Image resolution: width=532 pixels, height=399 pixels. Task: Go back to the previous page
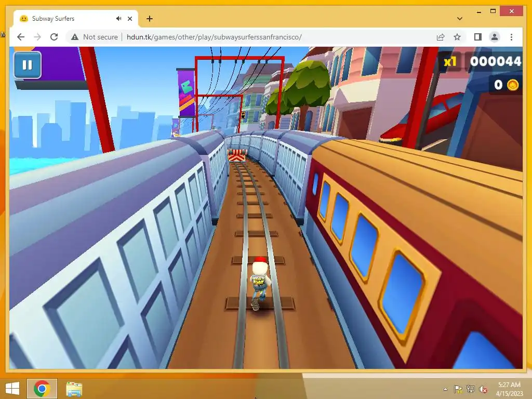(21, 37)
